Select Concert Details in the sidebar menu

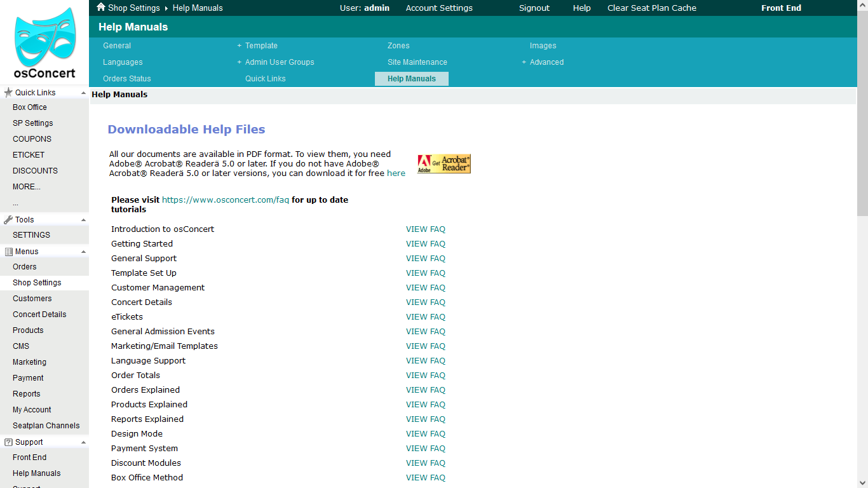pos(39,315)
